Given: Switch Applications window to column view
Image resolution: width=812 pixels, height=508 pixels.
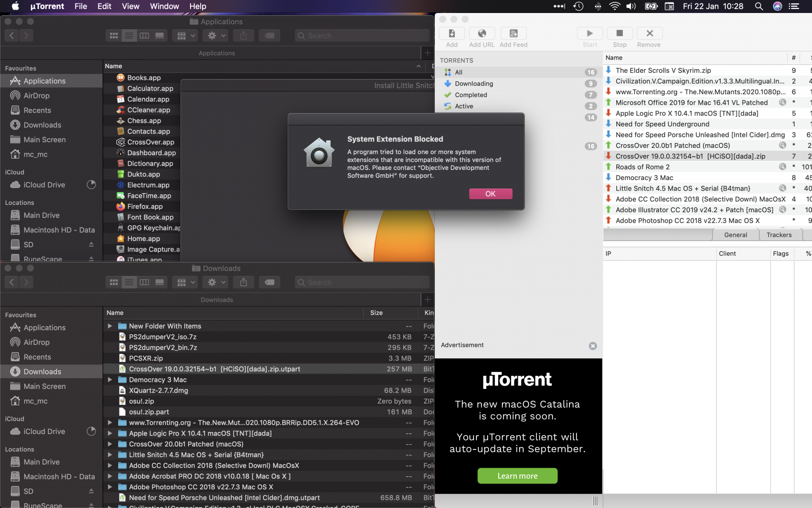Looking at the screenshot, I should click(144, 36).
